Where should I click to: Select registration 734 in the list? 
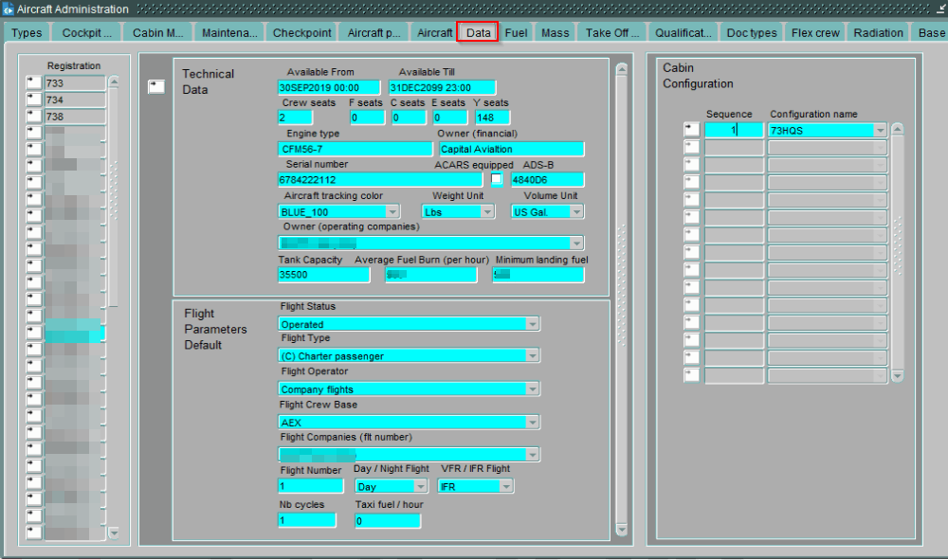[75, 99]
